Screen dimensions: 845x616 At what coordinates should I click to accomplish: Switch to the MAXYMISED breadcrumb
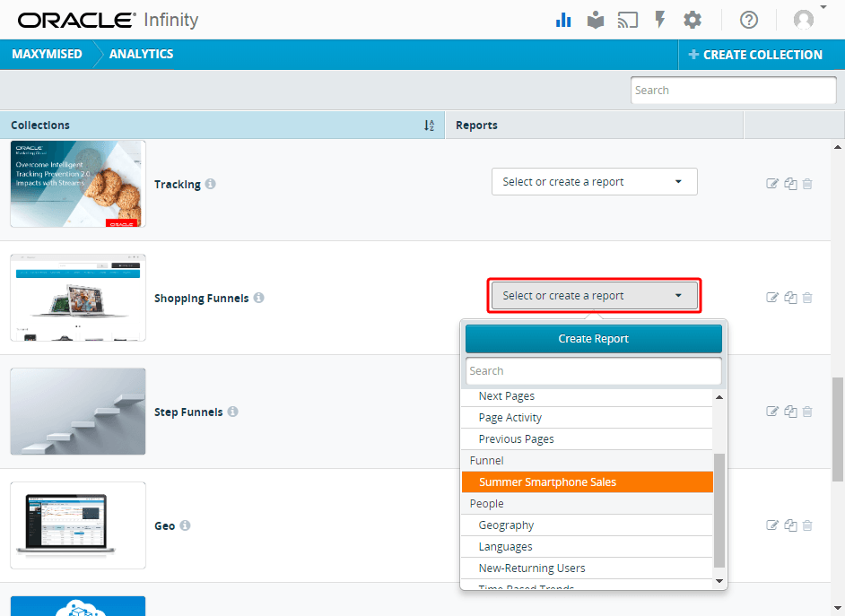tap(49, 54)
